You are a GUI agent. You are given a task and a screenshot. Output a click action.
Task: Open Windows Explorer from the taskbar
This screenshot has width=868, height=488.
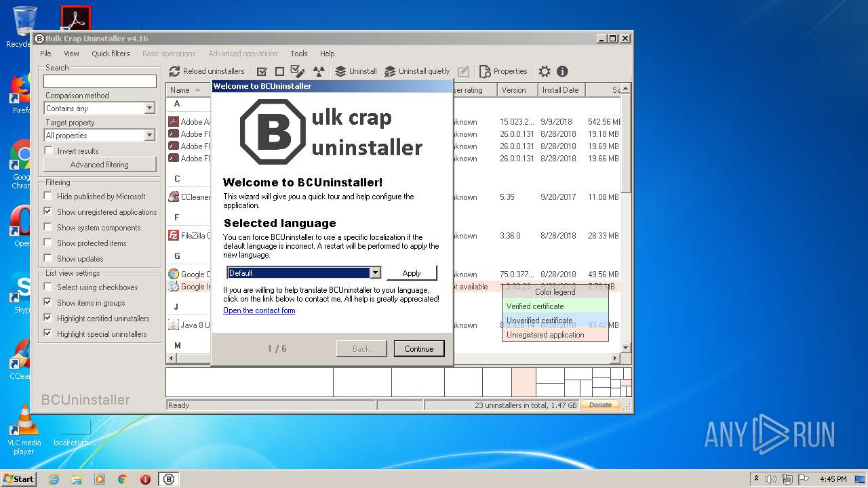77,479
